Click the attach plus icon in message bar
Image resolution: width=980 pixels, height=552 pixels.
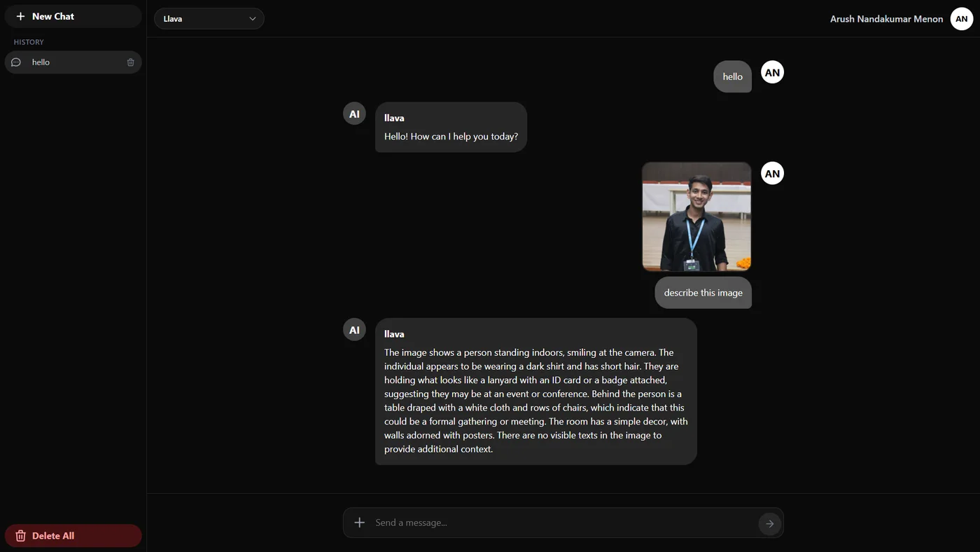(359, 523)
